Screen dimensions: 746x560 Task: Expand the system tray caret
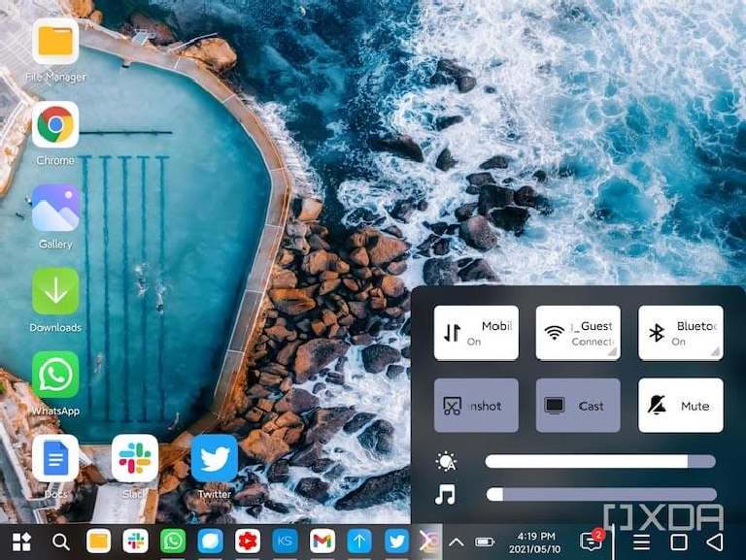[457, 542]
